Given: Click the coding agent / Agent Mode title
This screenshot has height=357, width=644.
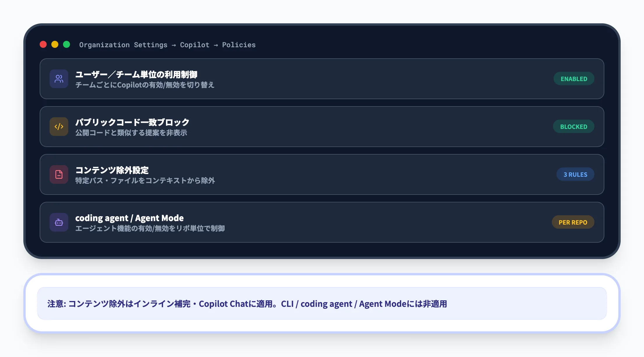Looking at the screenshot, I should click(x=129, y=218).
